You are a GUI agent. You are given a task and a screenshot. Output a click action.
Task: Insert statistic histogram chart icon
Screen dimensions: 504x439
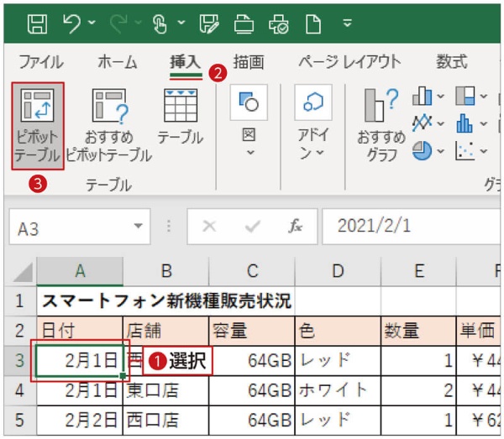(x=465, y=123)
